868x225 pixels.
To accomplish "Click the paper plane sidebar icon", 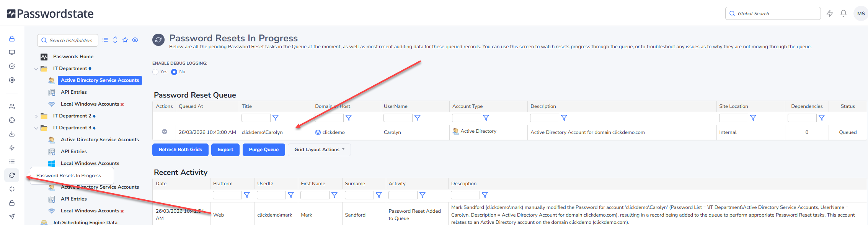I will point(12,217).
